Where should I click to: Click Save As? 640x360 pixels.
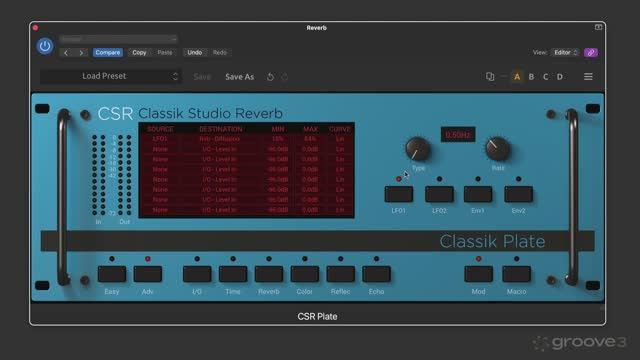240,77
